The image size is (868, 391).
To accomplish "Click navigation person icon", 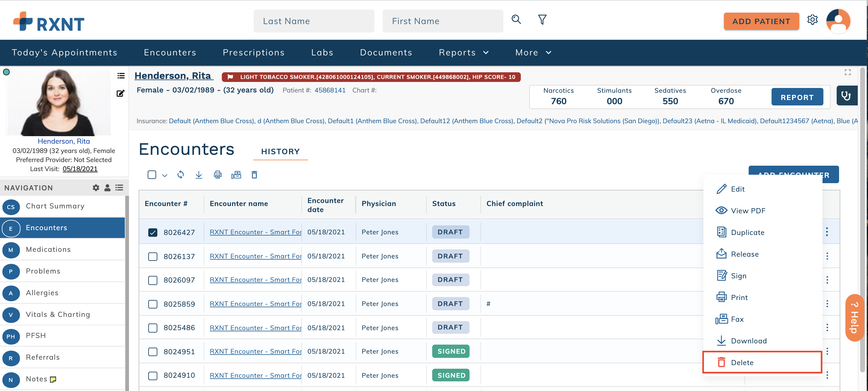I will (x=108, y=188).
